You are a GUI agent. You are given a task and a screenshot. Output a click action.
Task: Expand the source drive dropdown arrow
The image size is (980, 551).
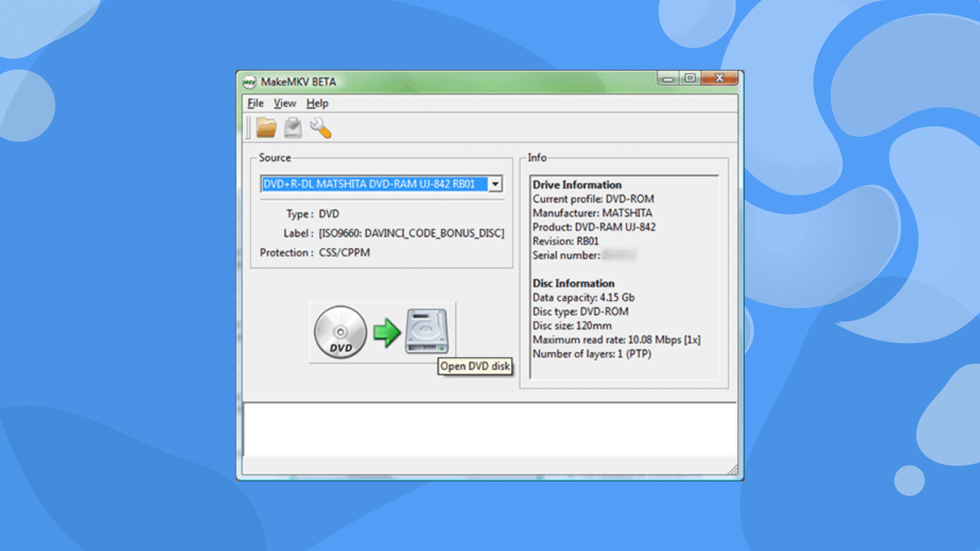(495, 184)
